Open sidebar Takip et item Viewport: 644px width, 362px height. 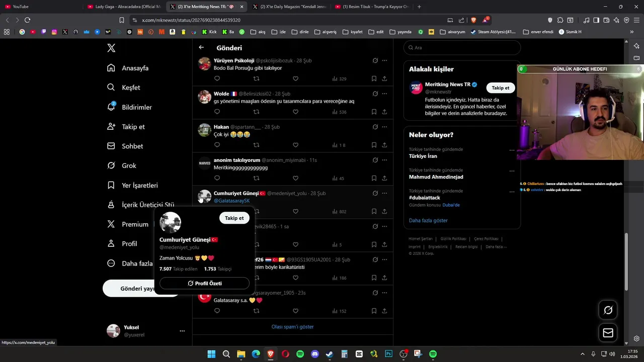tap(126, 127)
